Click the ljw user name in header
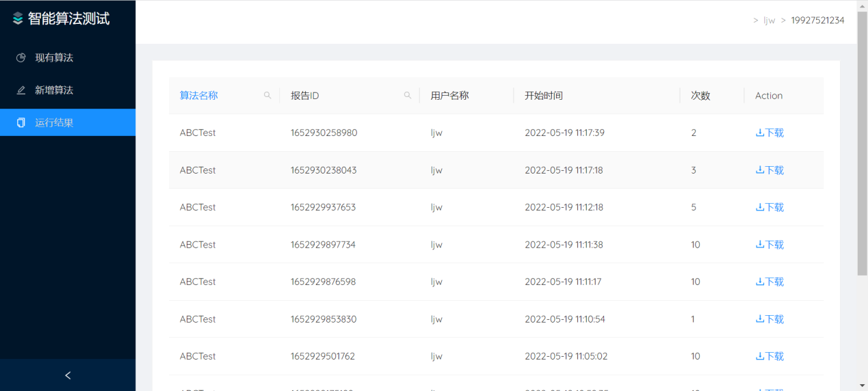The height and width of the screenshot is (391, 868). click(x=769, y=21)
